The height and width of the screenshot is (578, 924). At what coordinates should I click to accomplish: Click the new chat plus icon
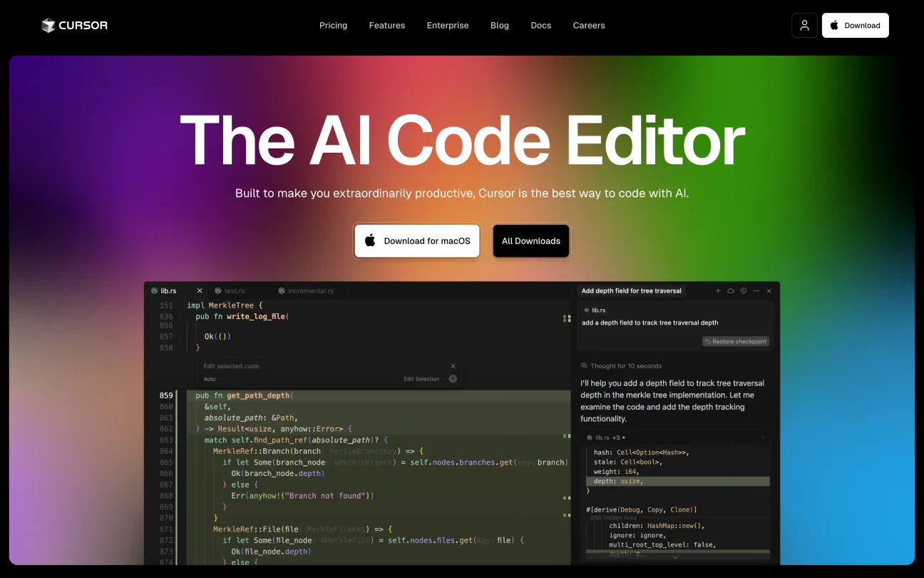pos(718,291)
